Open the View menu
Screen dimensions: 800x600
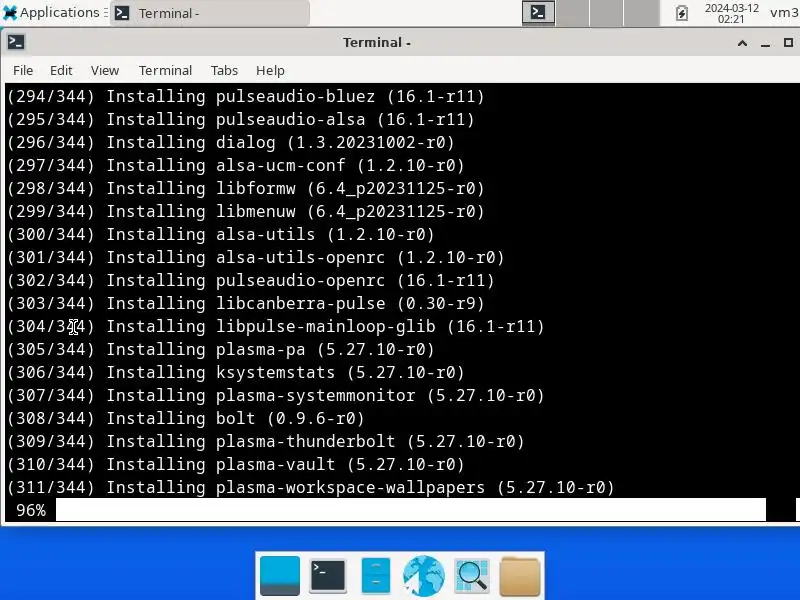[x=105, y=70]
